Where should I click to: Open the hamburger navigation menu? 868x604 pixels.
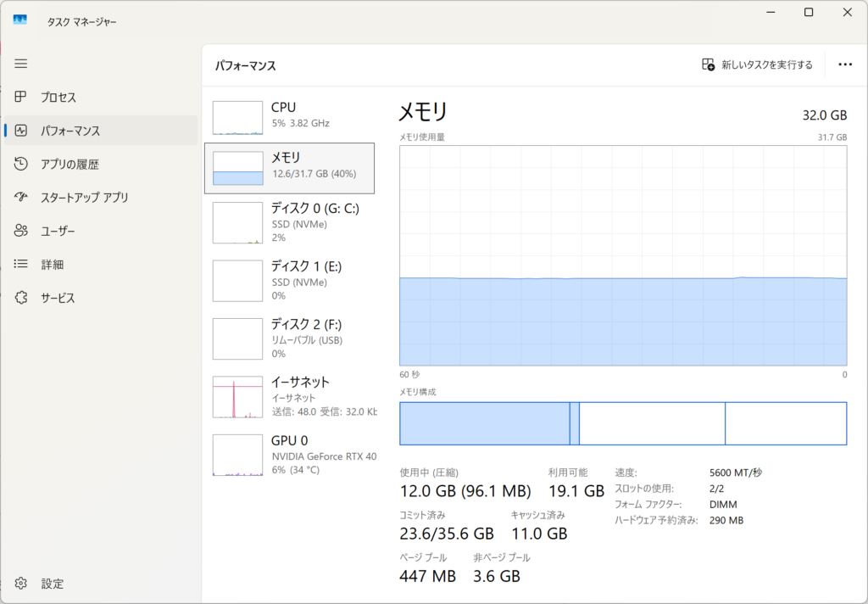point(21,64)
